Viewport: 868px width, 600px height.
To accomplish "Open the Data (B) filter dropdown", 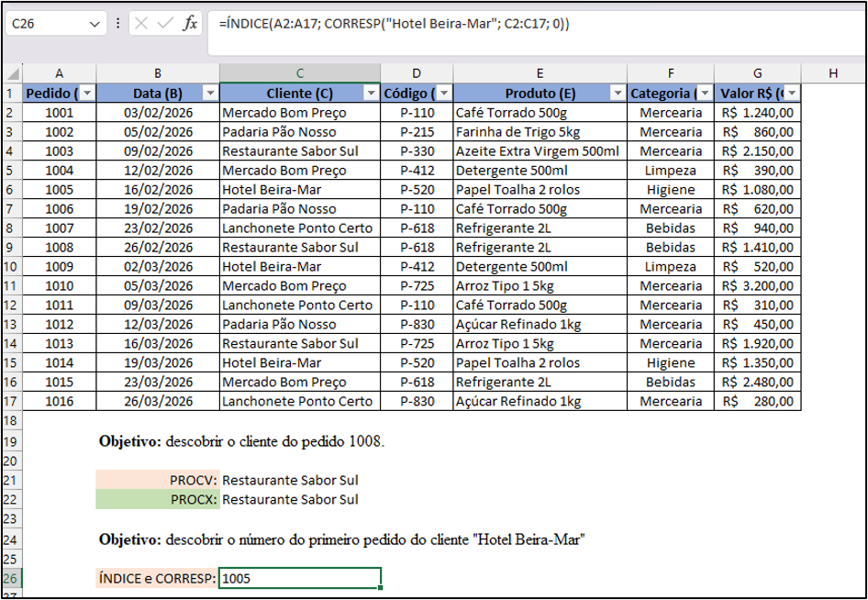I will coord(210,93).
